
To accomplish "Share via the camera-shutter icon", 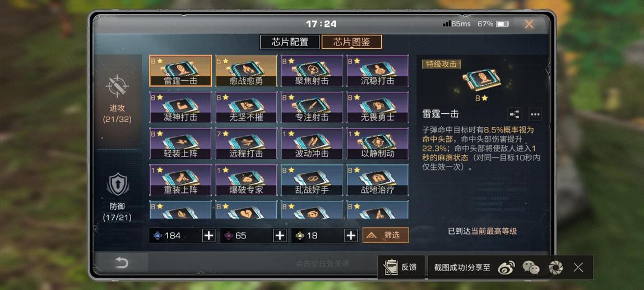I will click(x=555, y=268).
